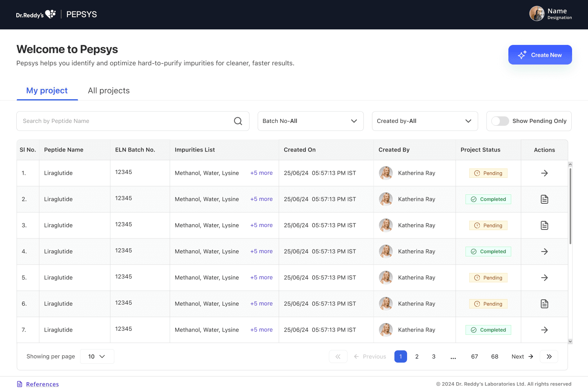Click Pending status badge in row 5

click(x=488, y=278)
